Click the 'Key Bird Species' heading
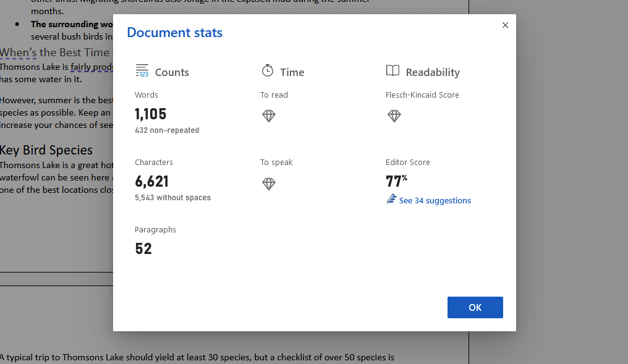 [x=46, y=150]
